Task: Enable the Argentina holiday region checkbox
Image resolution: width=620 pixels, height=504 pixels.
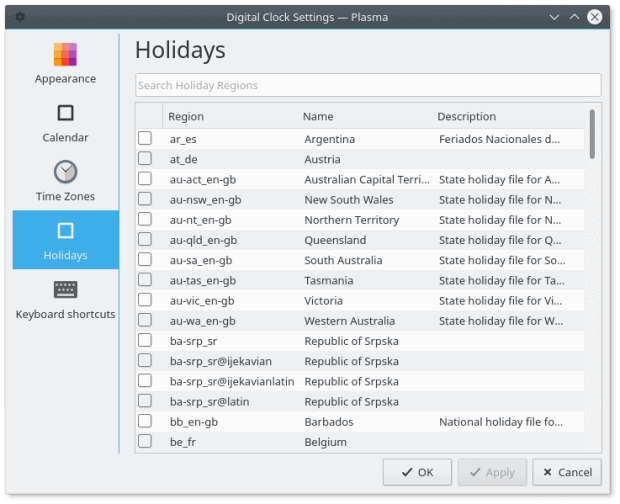Action: click(145, 139)
